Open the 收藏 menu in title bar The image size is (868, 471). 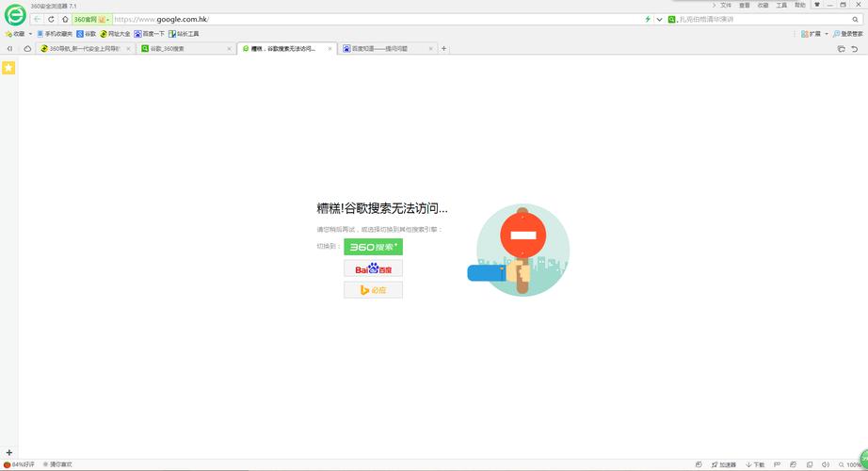(763, 5)
